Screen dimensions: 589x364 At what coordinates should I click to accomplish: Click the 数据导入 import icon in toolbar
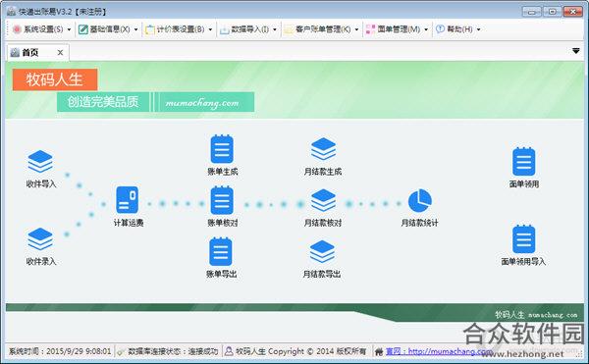click(224, 29)
